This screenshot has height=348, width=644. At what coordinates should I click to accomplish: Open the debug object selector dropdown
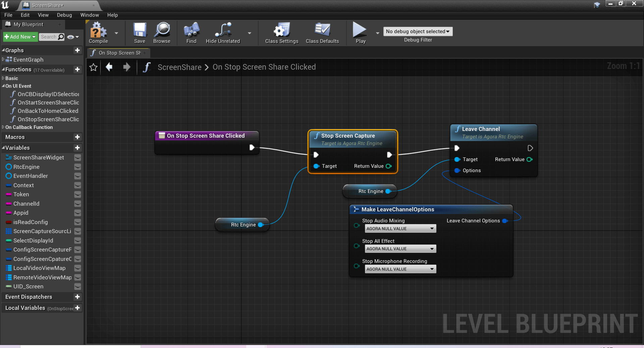418,31
